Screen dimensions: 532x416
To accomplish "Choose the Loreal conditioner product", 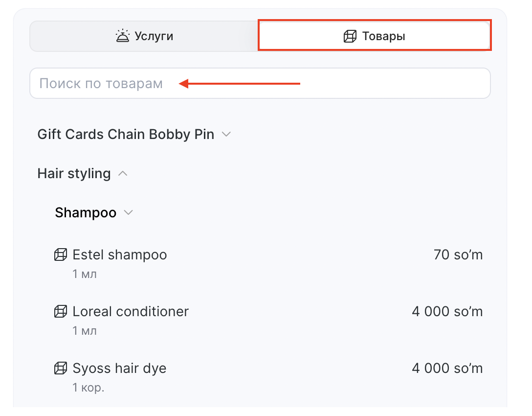I will (x=131, y=312).
